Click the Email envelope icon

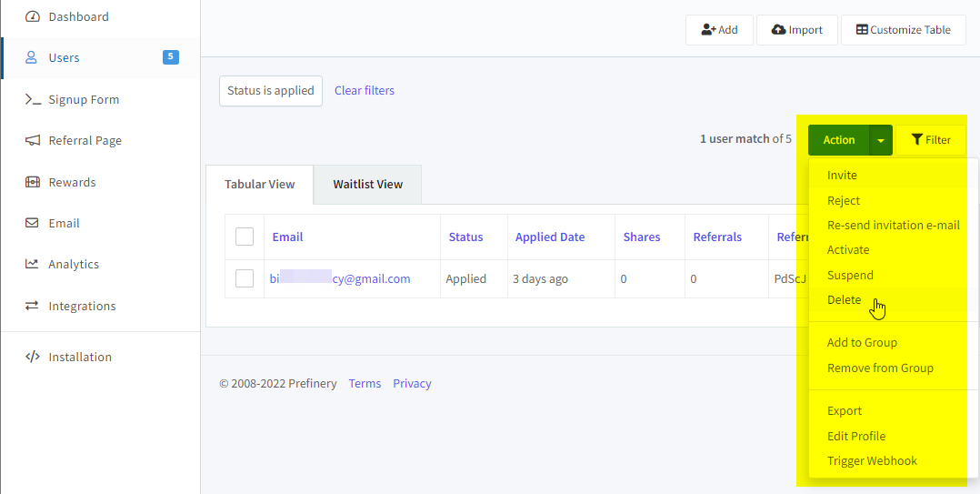coord(32,224)
